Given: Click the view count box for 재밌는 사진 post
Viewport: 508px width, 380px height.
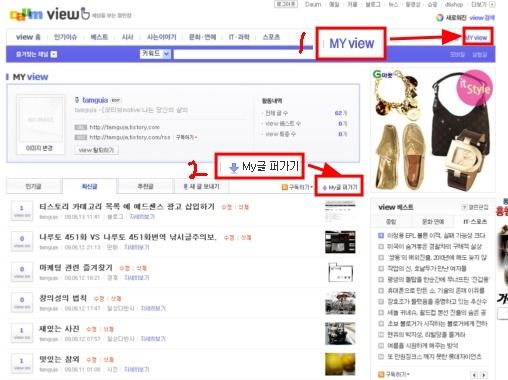Looking at the screenshot, I should (22, 333).
